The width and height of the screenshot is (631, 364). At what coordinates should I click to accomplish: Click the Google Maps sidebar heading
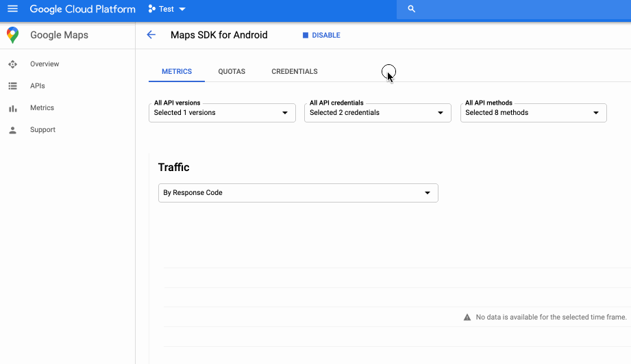click(59, 35)
